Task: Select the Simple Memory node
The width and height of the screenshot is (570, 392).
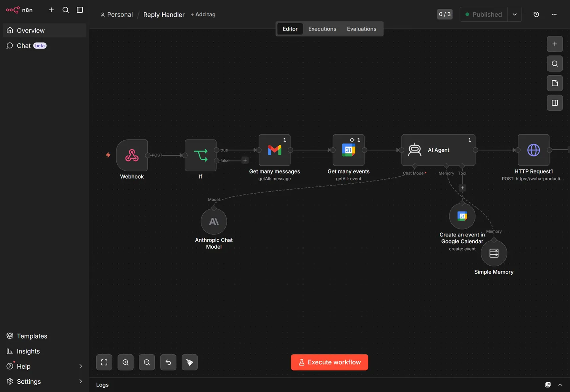Action: pyautogui.click(x=494, y=253)
